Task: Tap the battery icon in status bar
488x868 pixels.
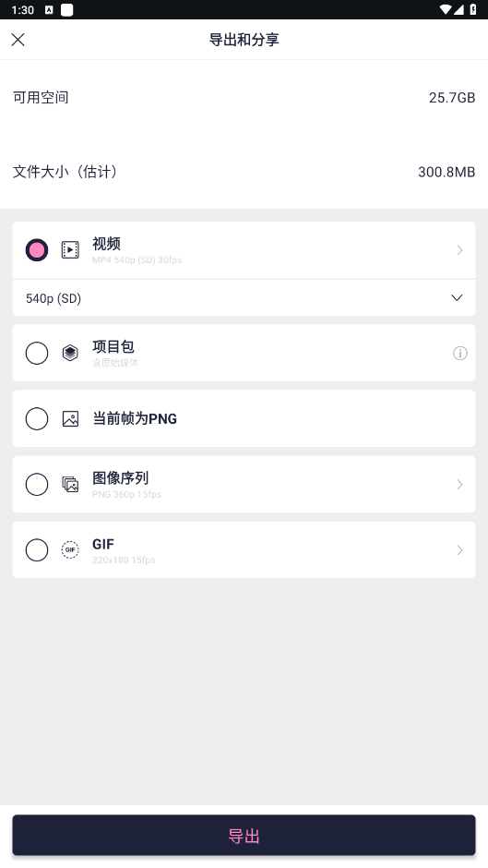Action: click(473, 9)
